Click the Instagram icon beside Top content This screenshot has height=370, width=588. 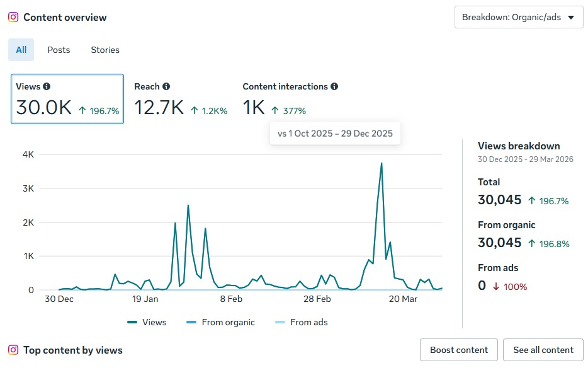tap(13, 350)
